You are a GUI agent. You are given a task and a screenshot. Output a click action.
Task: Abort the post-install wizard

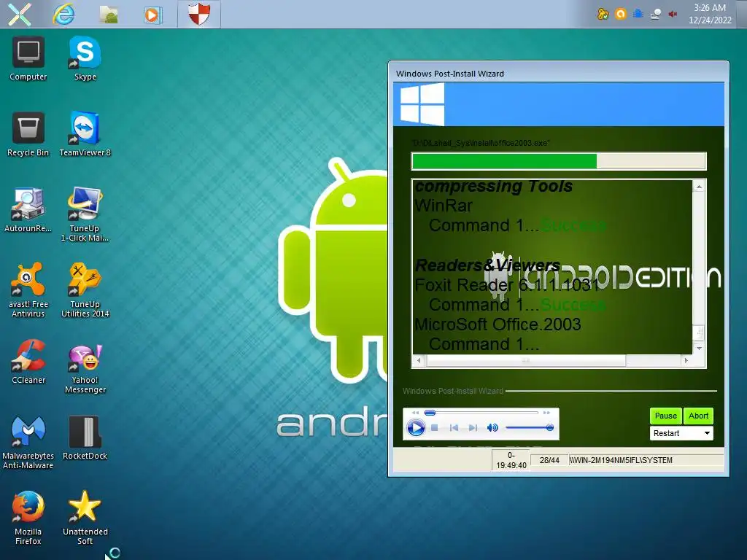pos(698,416)
